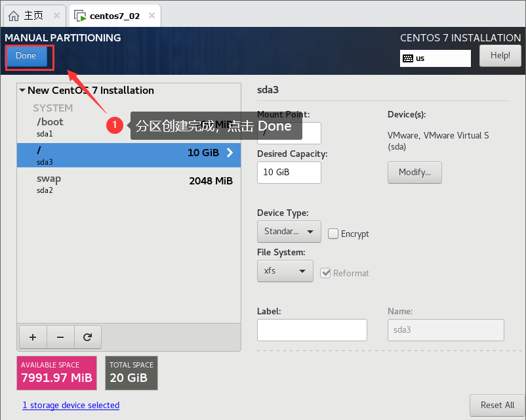Image resolution: width=526 pixels, height=420 pixels.
Task: Open the File System xfs dropdown
Action: [x=285, y=270]
